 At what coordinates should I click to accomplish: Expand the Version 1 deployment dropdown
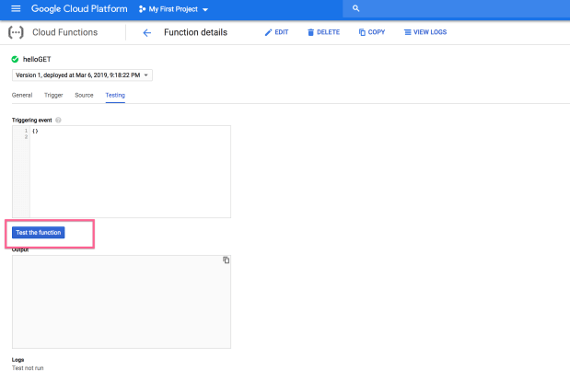tap(82, 75)
